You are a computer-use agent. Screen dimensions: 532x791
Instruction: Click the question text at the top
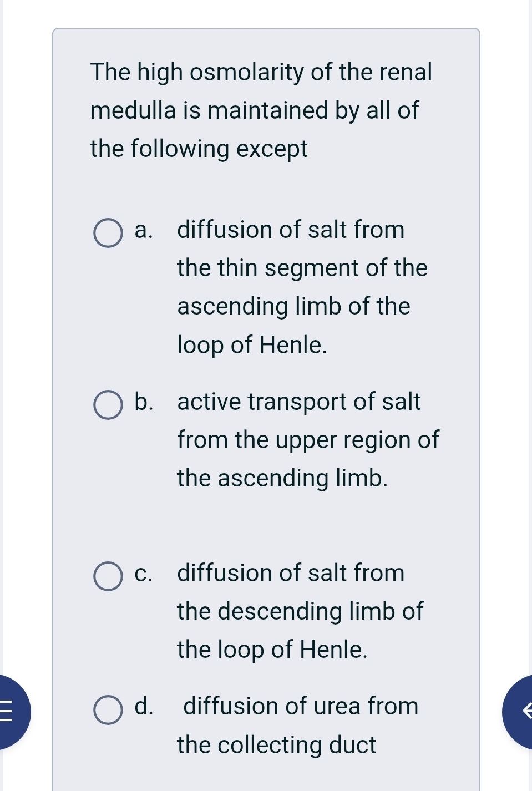tap(261, 110)
